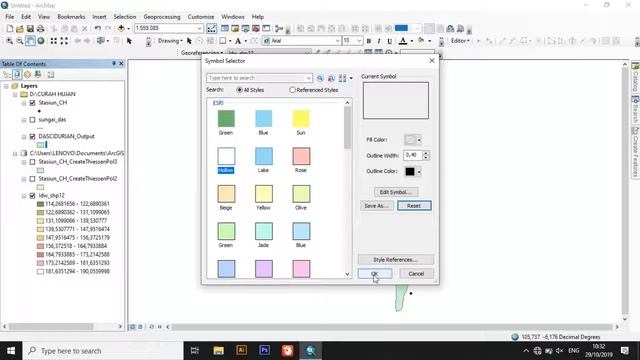Open the symbol search box dropdown
The width and height of the screenshot is (640, 360).
coord(309,78)
